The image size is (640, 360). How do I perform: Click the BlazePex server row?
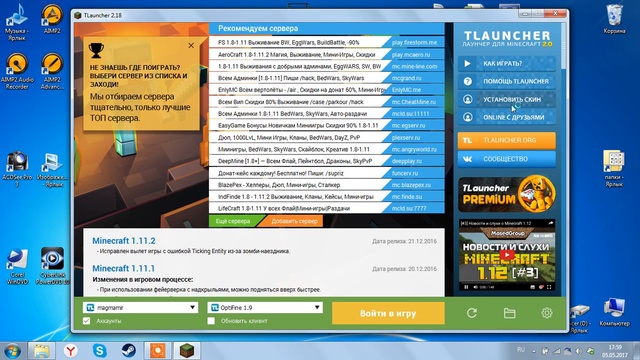(x=327, y=185)
